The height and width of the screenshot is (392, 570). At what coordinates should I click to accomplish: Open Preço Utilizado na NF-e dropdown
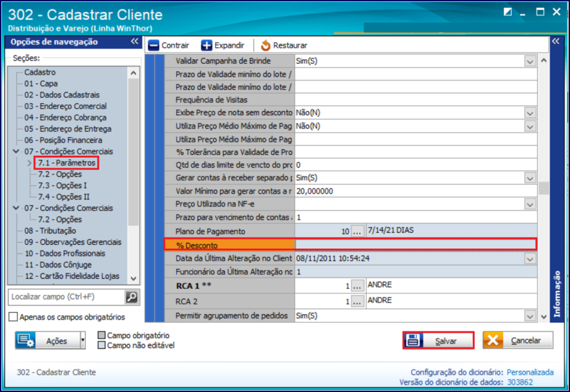[x=530, y=204]
